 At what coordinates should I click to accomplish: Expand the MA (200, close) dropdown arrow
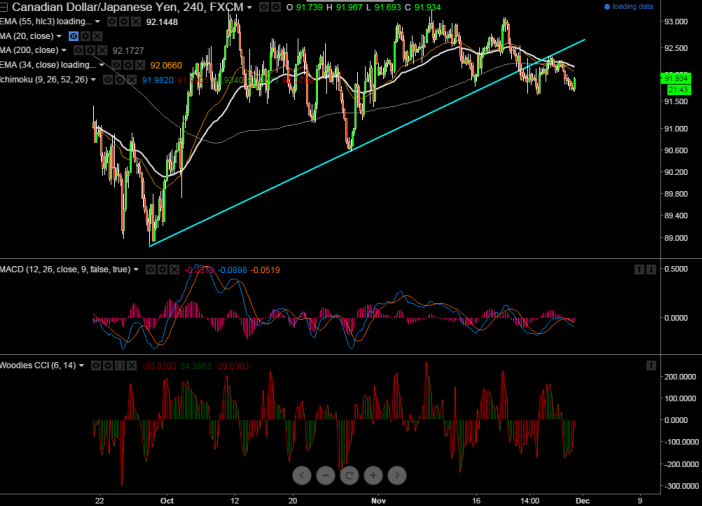pyautogui.click(x=64, y=50)
